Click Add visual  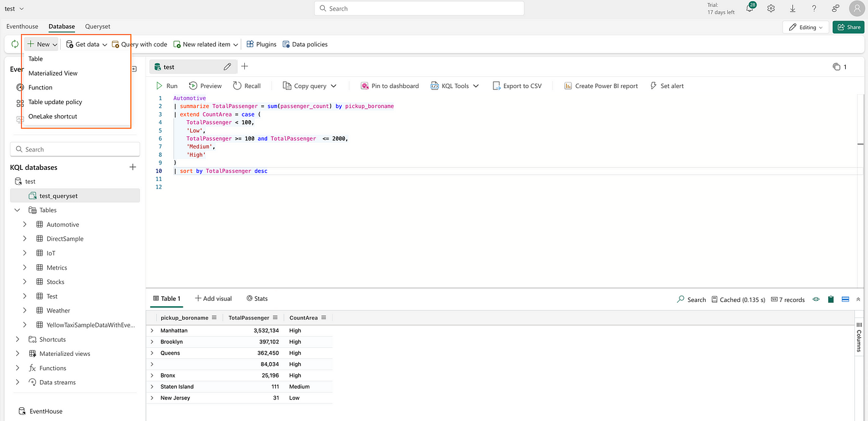click(213, 299)
